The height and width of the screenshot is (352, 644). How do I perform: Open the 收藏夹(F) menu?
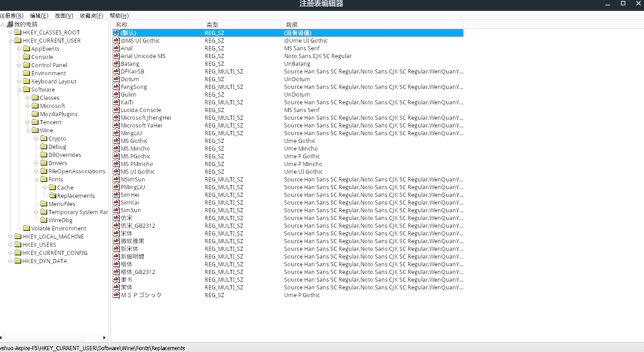[91, 16]
